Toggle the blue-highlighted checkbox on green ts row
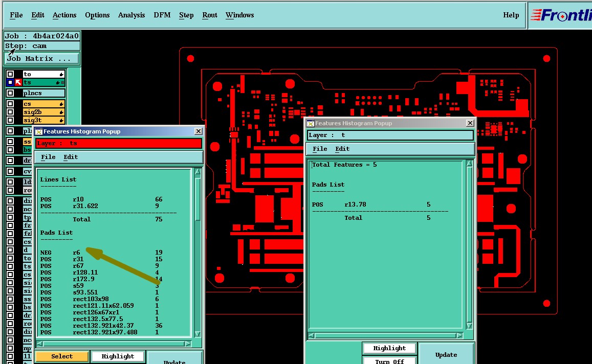592x364 pixels. tap(10, 82)
